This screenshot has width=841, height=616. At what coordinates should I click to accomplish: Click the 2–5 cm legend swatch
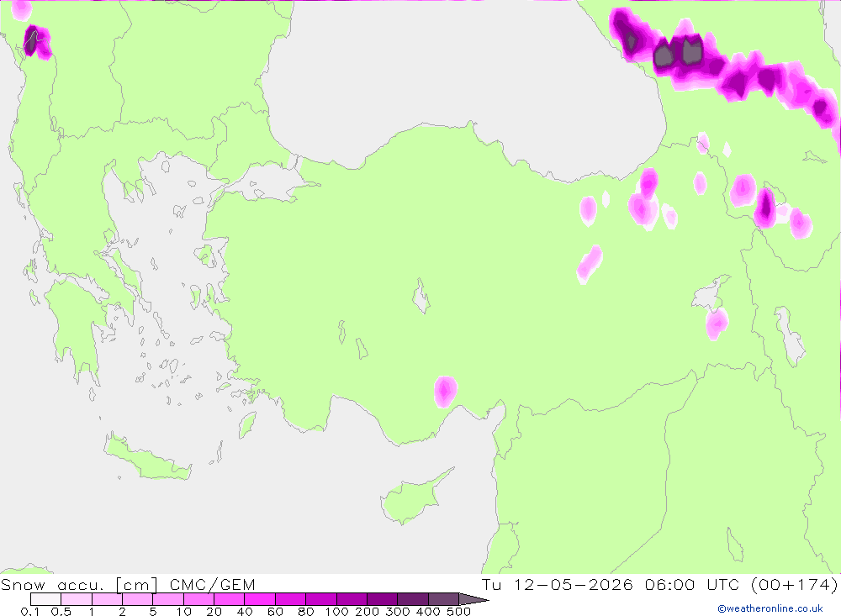[x=138, y=599]
